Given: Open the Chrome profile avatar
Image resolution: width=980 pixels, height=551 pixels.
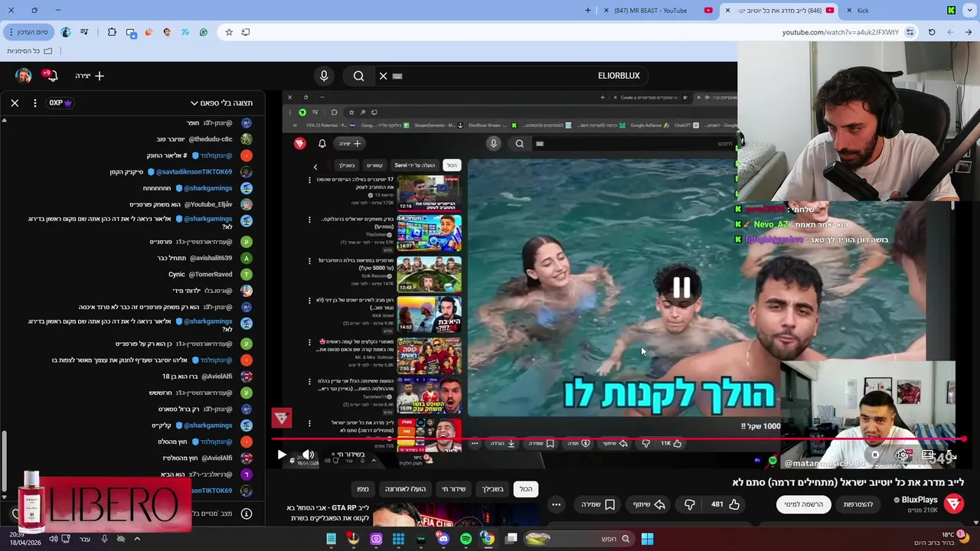Looking at the screenshot, I should point(66,32).
